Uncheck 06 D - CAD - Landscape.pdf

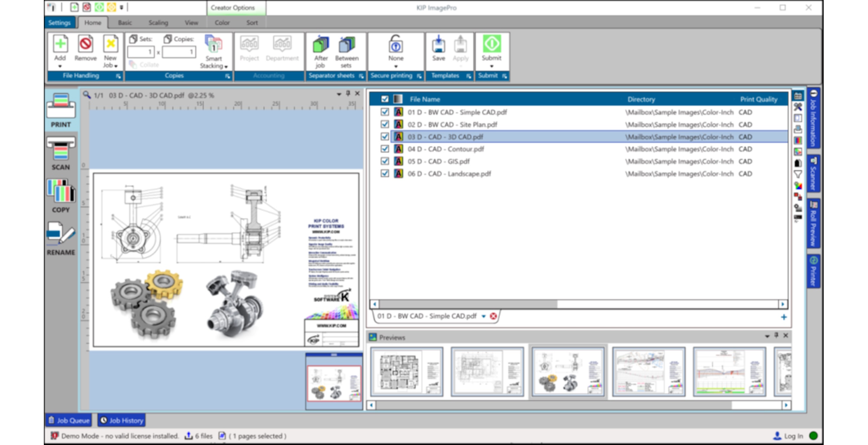point(385,173)
